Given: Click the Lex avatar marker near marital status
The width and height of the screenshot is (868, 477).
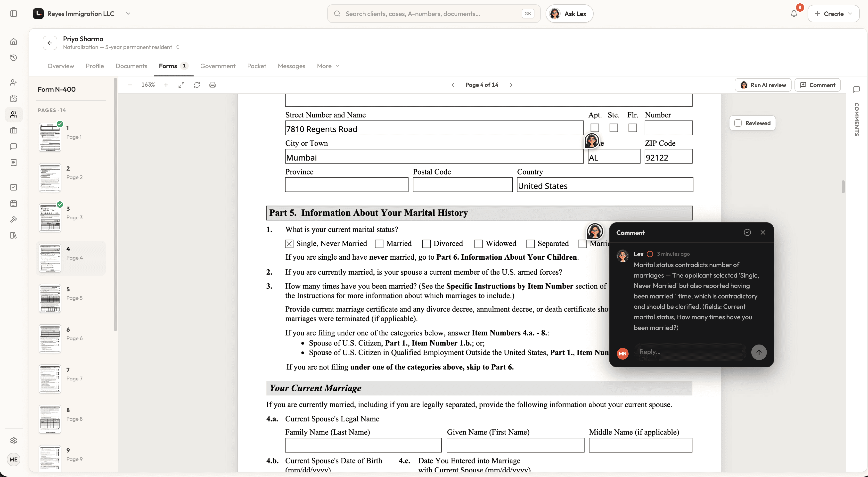Looking at the screenshot, I should 595,231.
